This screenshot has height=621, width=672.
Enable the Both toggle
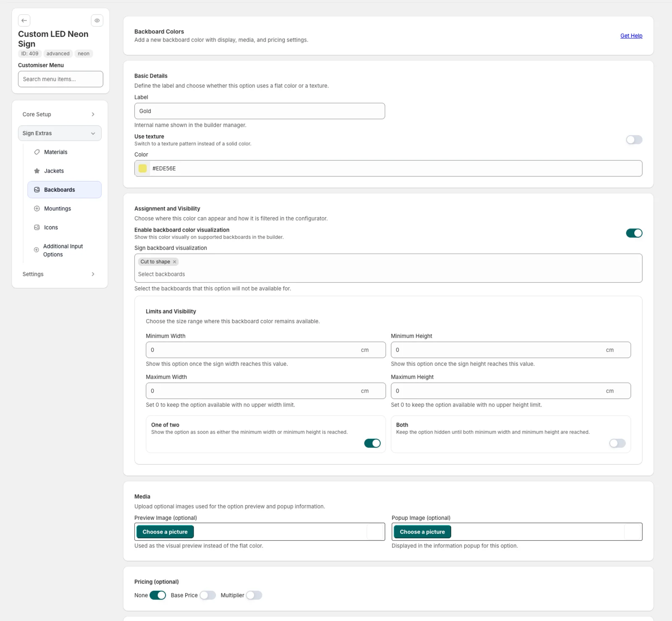tap(617, 443)
